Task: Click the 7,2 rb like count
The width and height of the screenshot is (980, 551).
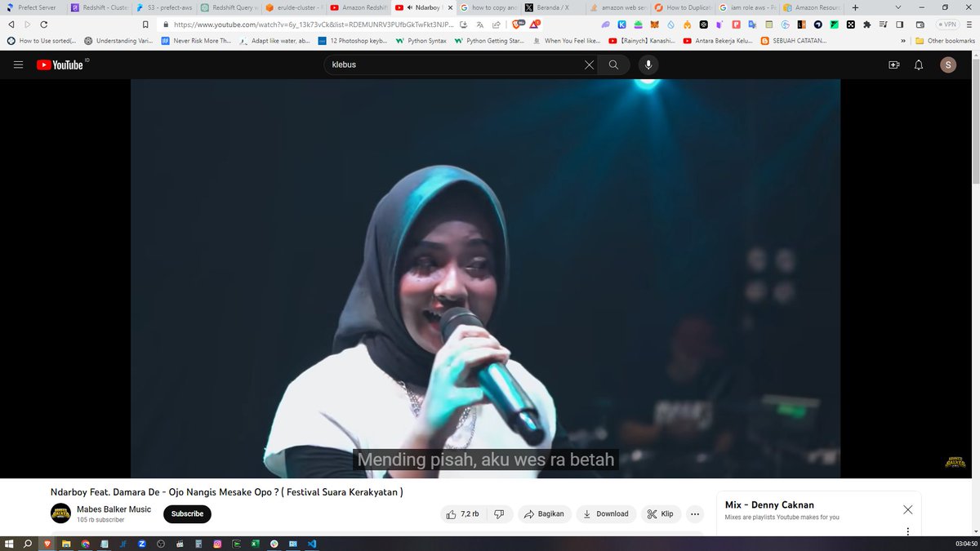Action: (470, 514)
